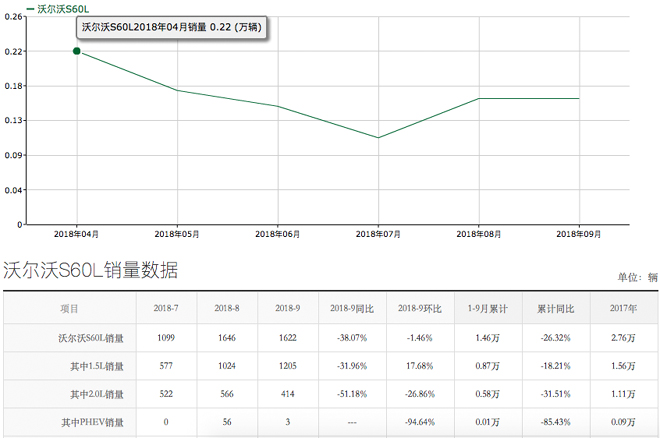Click the 0.58万 cell
The width and height of the screenshot is (660, 438).
(x=488, y=394)
